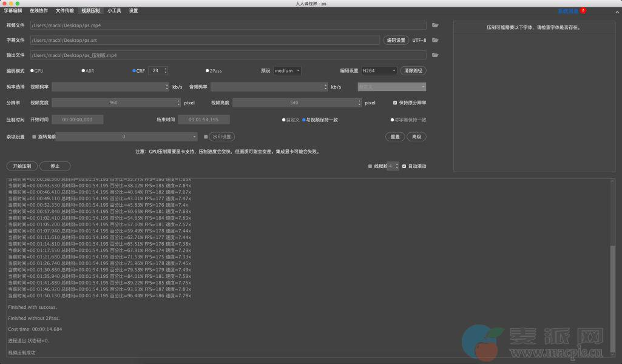622x364 pixels.
Task: Toggle keep original resolution checkbox
Action: [395, 103]
